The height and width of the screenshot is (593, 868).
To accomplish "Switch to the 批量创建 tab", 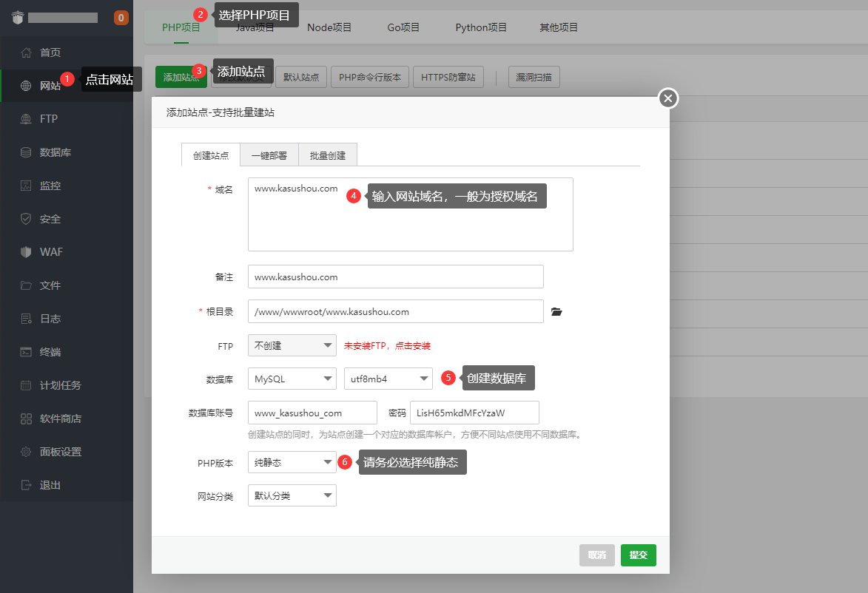I will click(x=328, y=155).
